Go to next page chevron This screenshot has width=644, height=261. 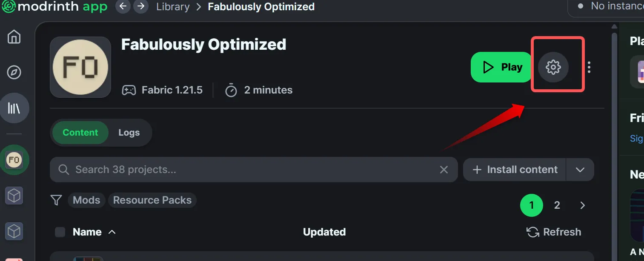(x=582, y=206)
